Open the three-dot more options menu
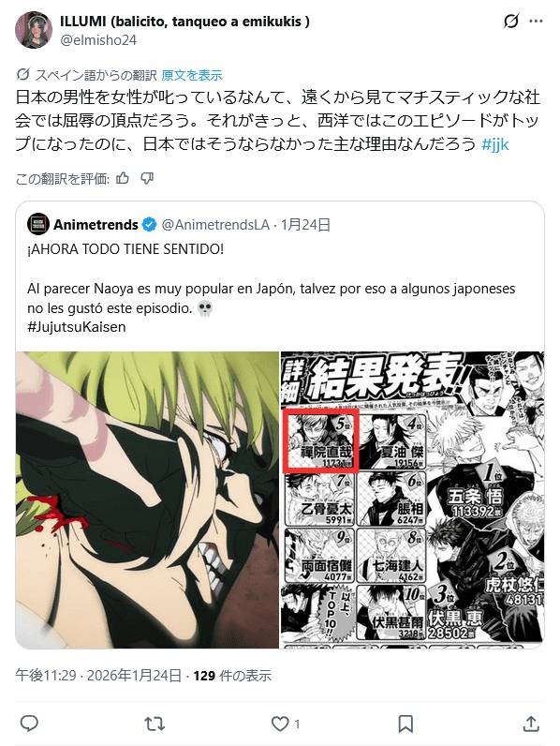The image size is (560, 746). pyautogui.click(x=536, y=21)
